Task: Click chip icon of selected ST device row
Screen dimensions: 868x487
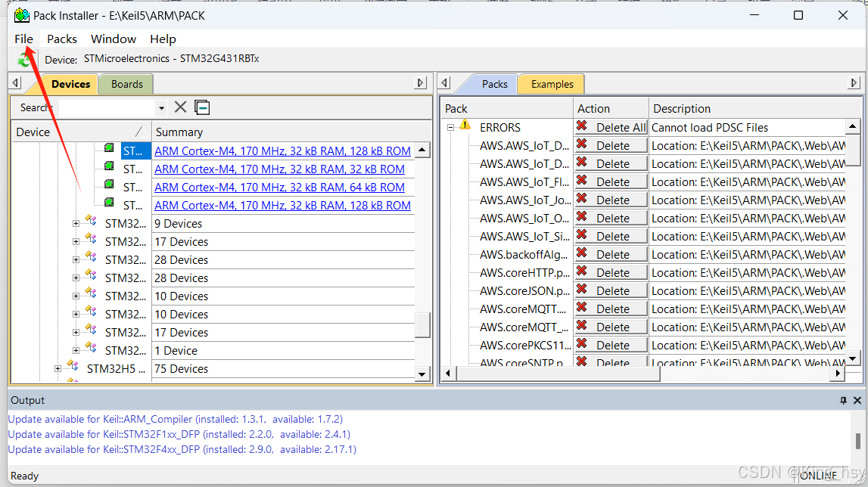Action: click(109, 148)
